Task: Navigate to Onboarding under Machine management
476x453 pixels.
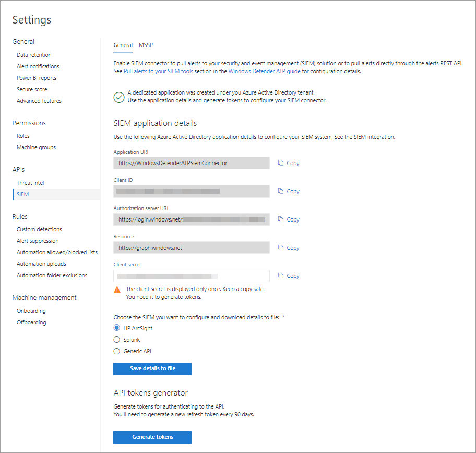Action: coord(31,311)
